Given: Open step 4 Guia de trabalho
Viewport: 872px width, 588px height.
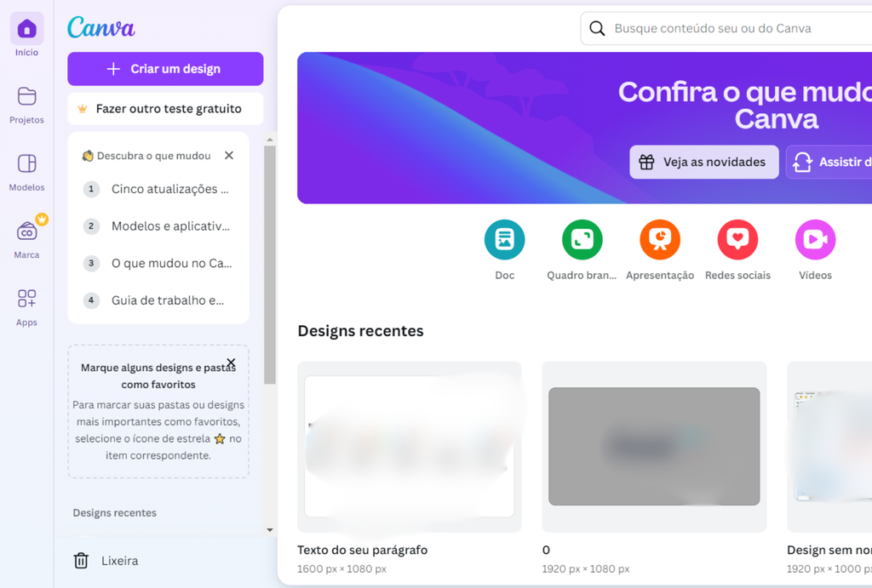Looking at the screenshot, I should [158, 300].
